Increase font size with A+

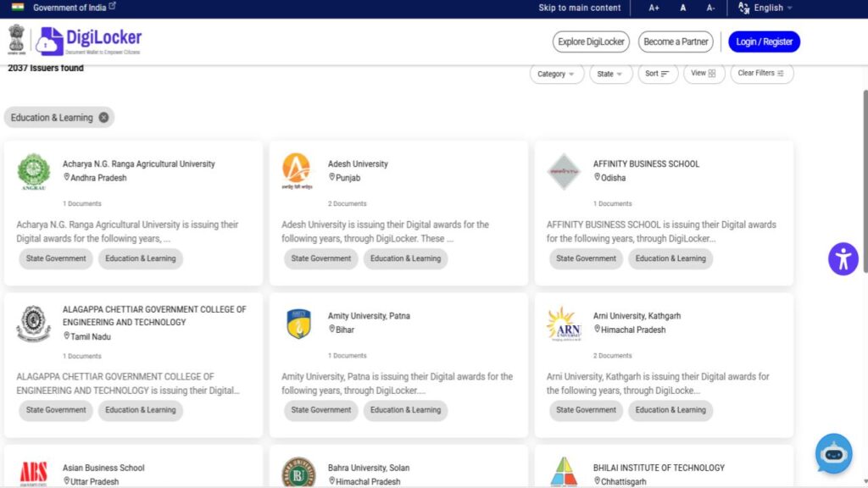click(x=654, y=8)
